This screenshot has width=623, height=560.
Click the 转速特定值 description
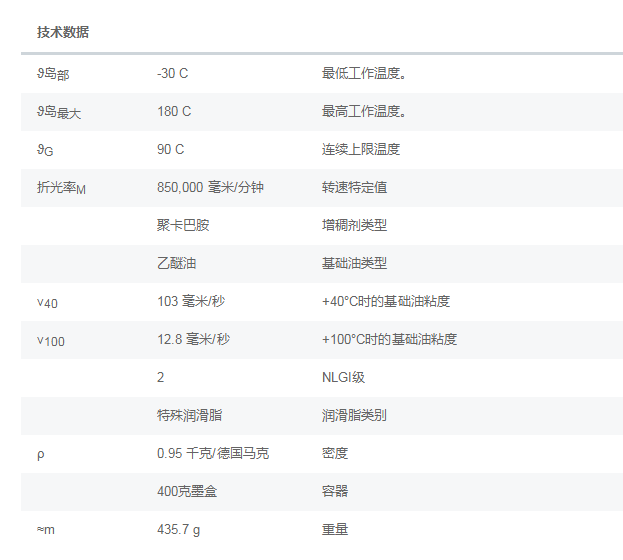coord(354,187)
